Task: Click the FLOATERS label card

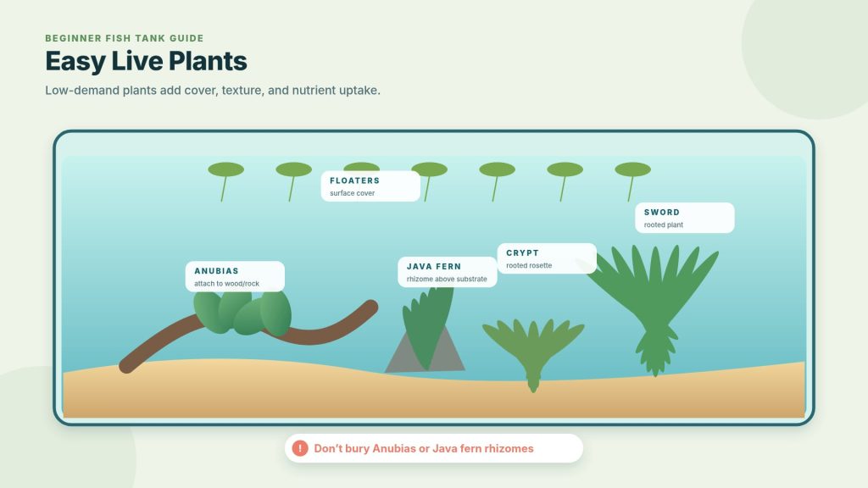Action: (x=370, y=186)
